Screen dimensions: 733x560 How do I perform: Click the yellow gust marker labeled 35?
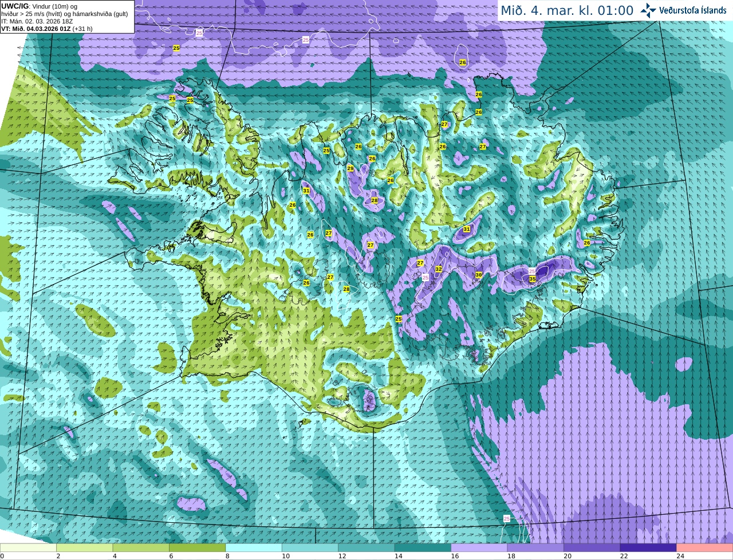tap(533, 279)
